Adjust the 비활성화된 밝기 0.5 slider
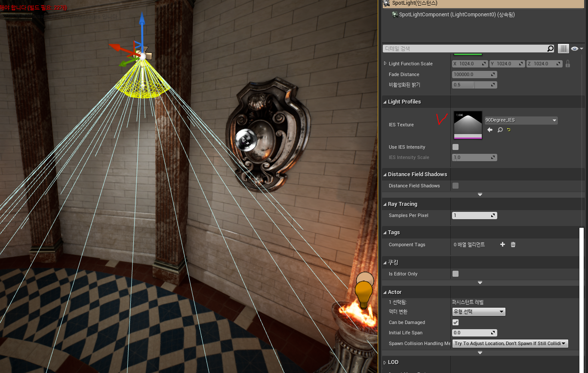 point(474,85)
